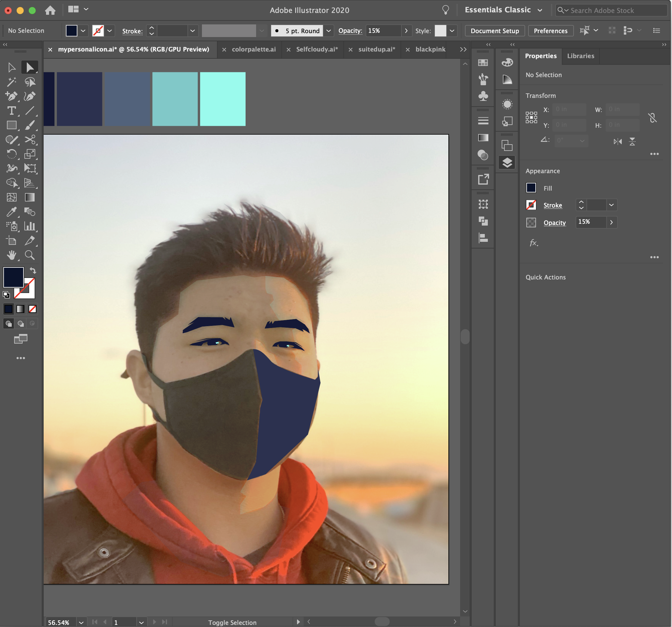
Task: Select the Gradient tool
Action: pos(30,197)
